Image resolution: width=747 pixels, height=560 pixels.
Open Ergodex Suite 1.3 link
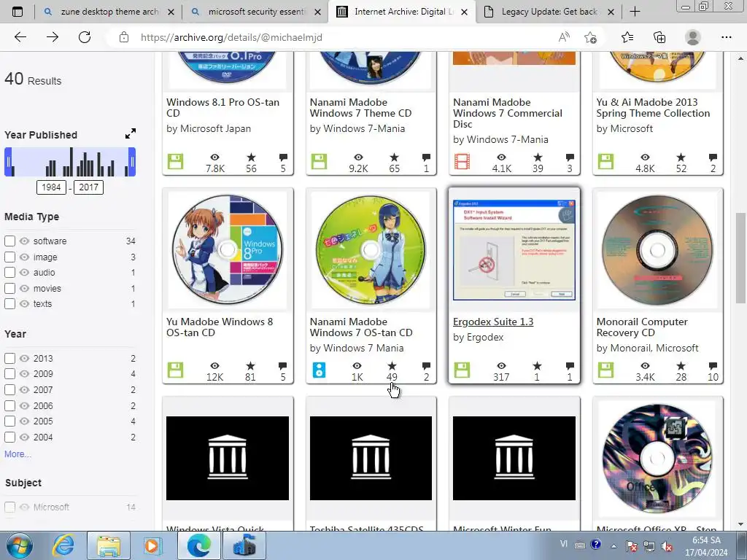tap(493, 322)
